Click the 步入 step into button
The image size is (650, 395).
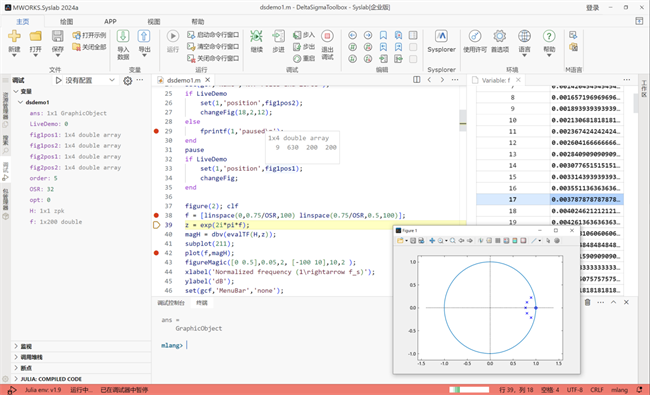pos(304,35)
